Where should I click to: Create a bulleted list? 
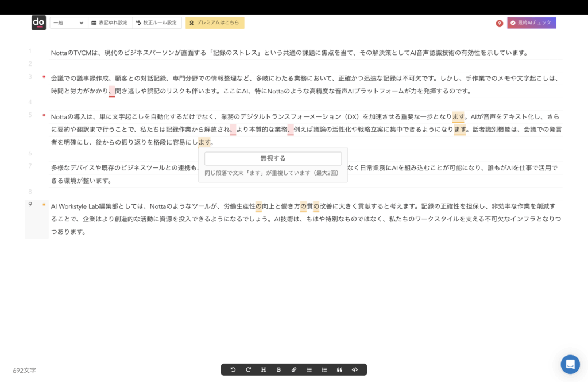(x=309, y=370)
